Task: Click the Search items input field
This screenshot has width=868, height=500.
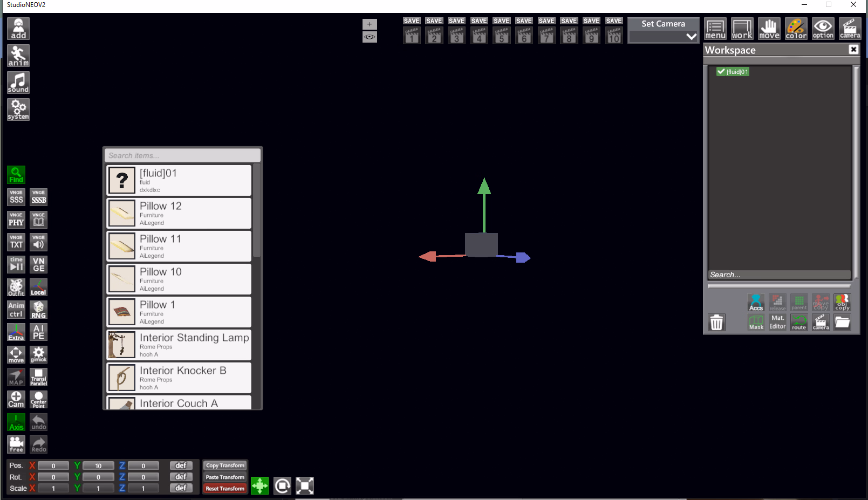Action: point(182,155)
